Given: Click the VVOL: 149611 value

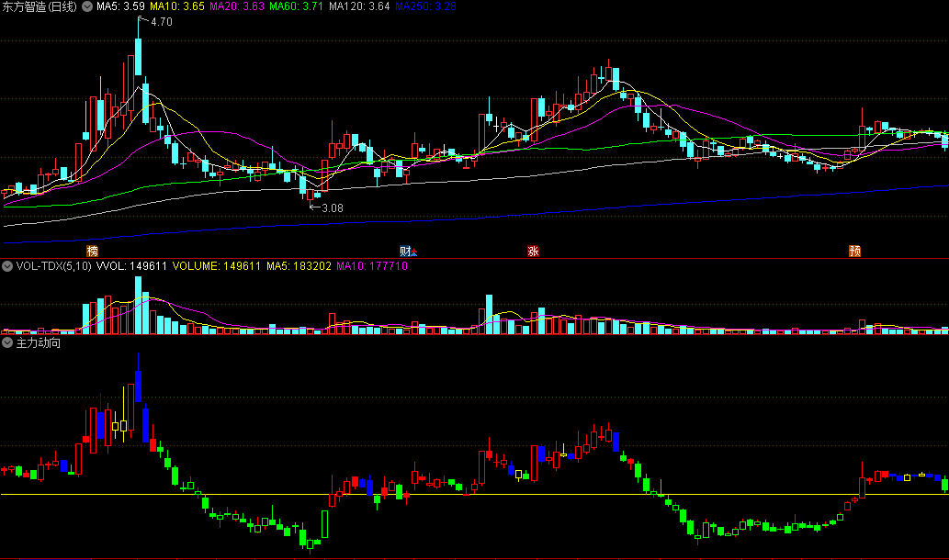Looking at the screenshot, I should (x=131, y=266).
